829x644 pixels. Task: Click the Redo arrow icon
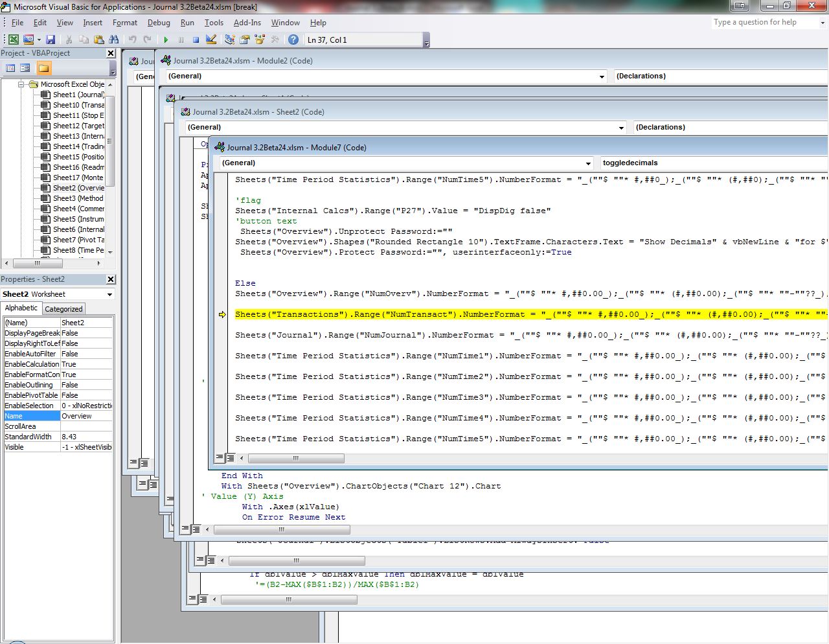(147, 40)
